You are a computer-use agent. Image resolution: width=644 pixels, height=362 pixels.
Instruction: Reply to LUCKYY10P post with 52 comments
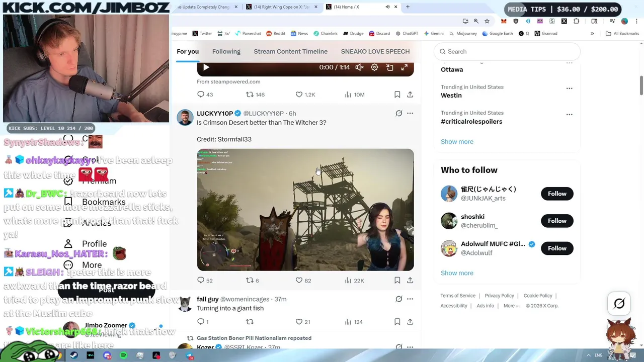[x=205, y=281]
